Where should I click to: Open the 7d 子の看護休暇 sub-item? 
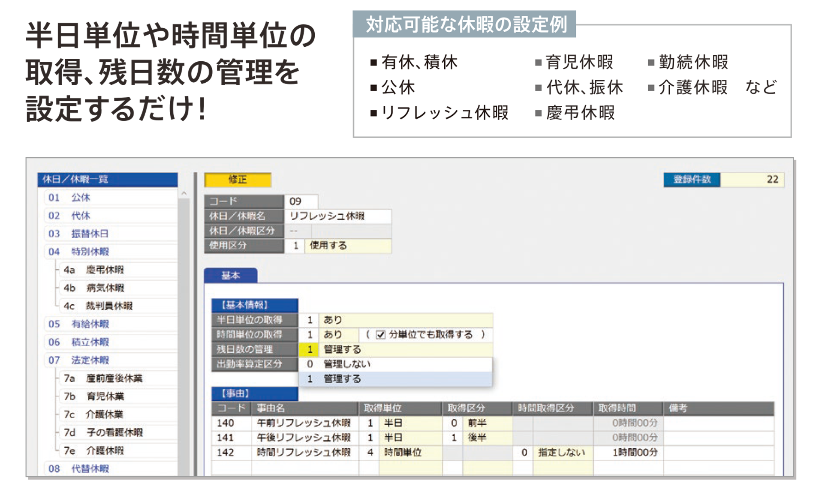pyautogui.click(x=118, y=432)
